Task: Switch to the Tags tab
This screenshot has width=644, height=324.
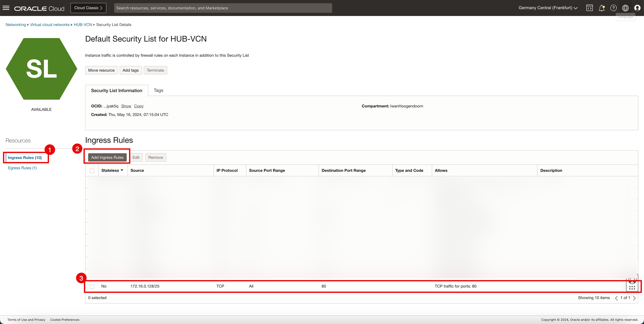Action: 158,90
